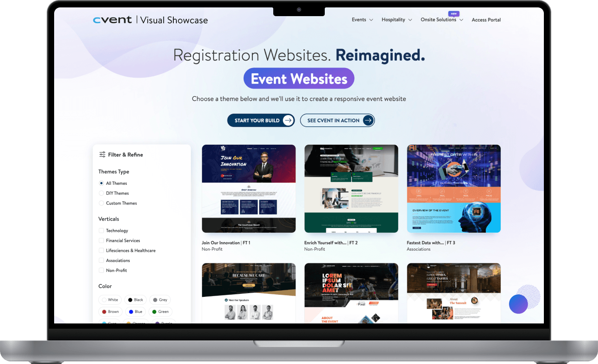598x364 pixels.
Task: Pick the Grey color filter
Action: click(160, 300)
